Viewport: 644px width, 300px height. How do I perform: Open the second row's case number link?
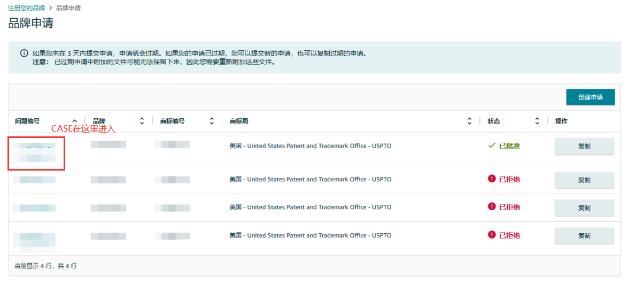tap(35, 180)
